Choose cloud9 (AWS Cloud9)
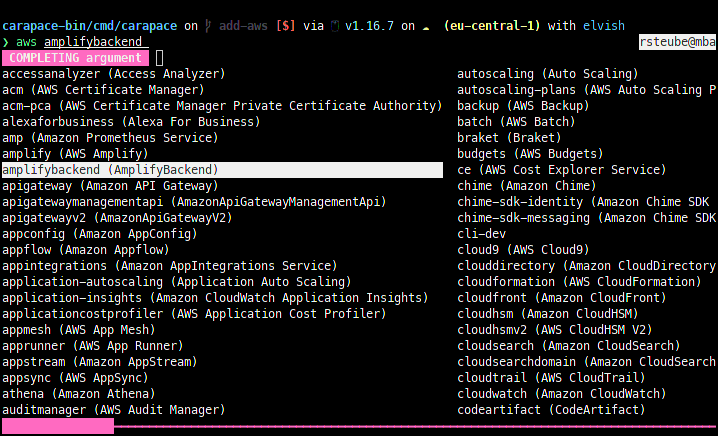 [x=523, y=250]
